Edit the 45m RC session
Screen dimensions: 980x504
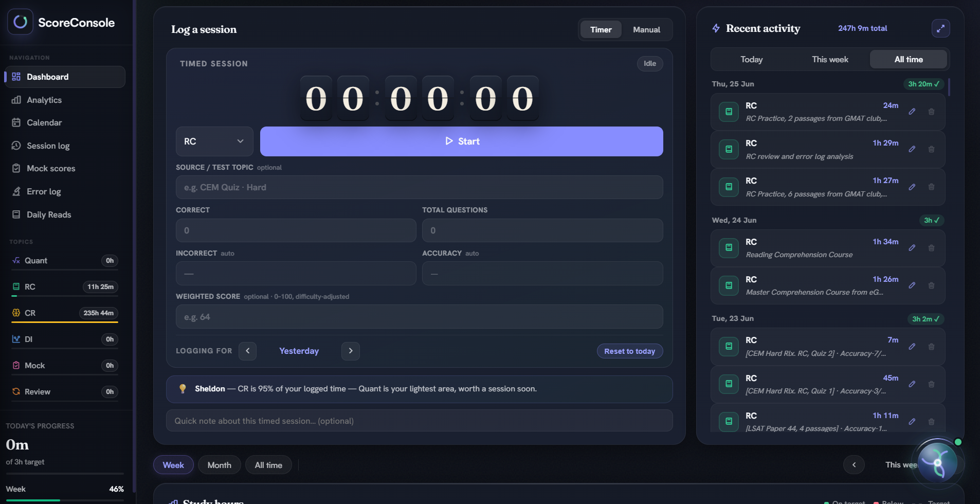912,384
